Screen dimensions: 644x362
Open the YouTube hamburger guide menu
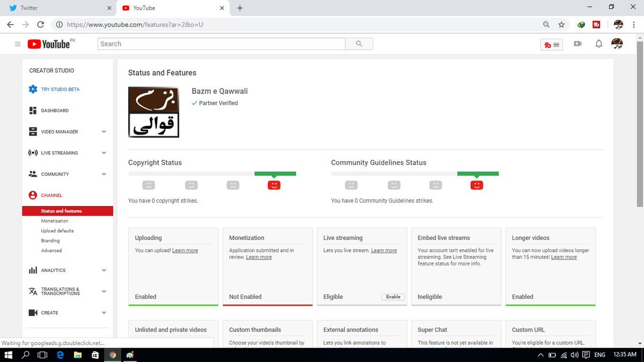[18, 44]
